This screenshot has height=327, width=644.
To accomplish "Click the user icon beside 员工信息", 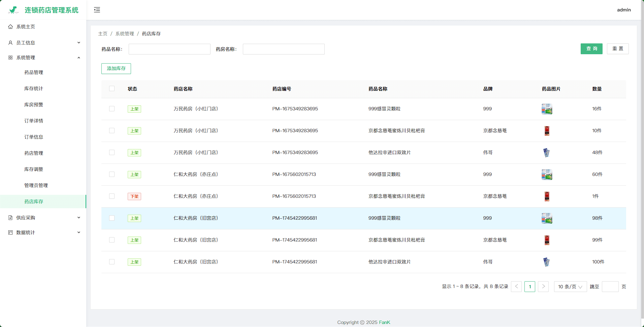I will point(10,43).
